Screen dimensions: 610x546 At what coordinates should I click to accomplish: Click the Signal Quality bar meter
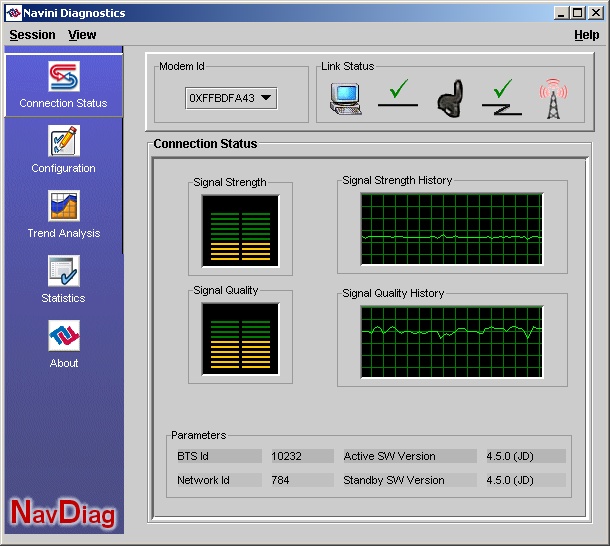[x=240, y=339]
